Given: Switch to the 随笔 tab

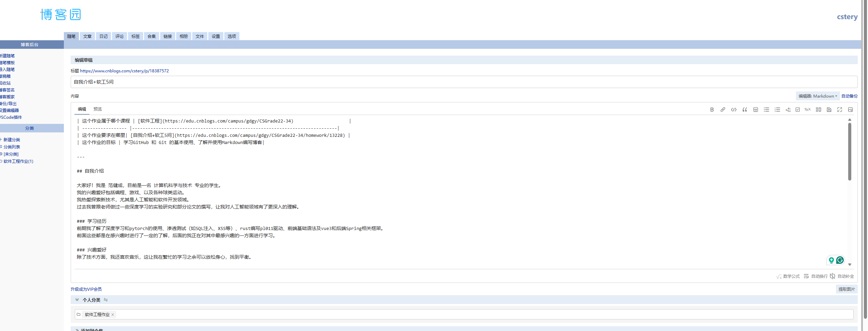Looking at the screenshot, I should (x=71, y=36).
